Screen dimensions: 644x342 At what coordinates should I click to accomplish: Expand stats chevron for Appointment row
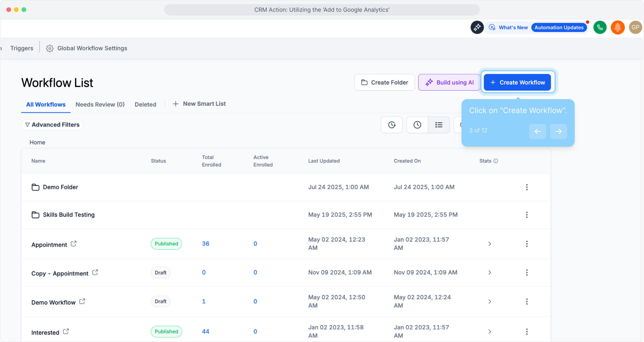[x=489, y=244]
